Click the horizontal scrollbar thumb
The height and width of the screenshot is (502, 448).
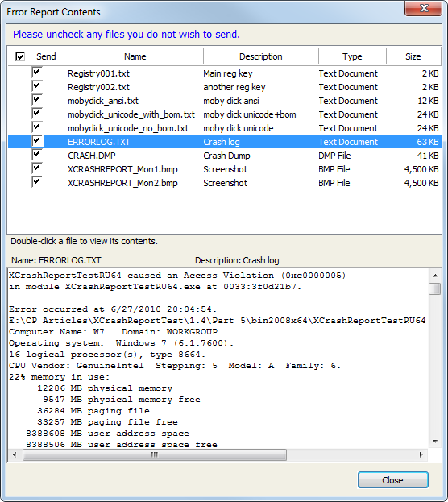tap(155, 454)
